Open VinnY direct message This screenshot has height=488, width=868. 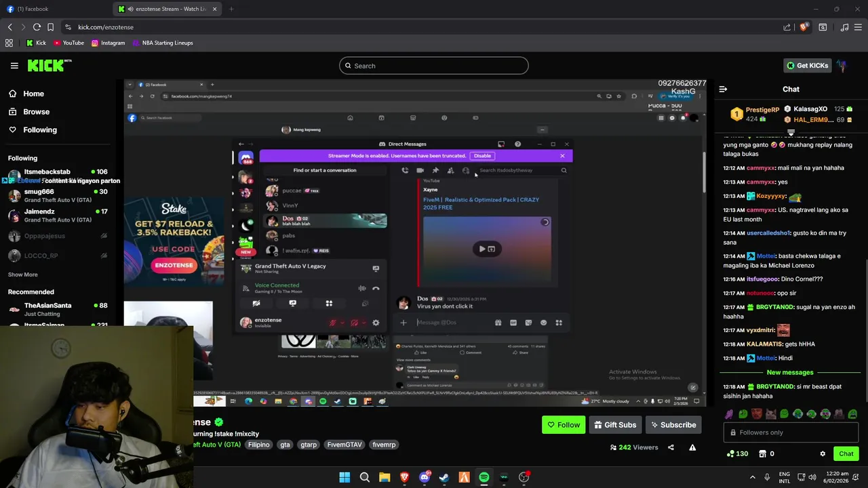(x=324, y=205)
